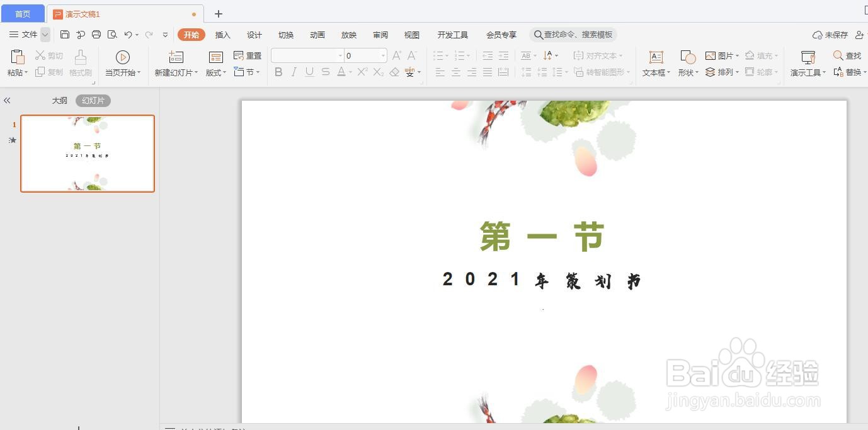Click the command search box
This screenshot has height=430, width=868.
point(573,35)
